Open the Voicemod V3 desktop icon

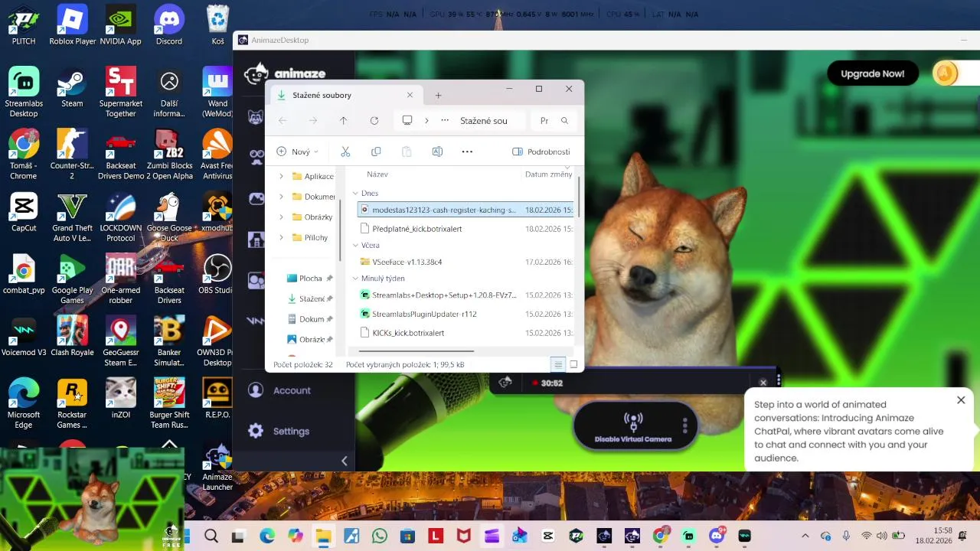tap(24, 337)
